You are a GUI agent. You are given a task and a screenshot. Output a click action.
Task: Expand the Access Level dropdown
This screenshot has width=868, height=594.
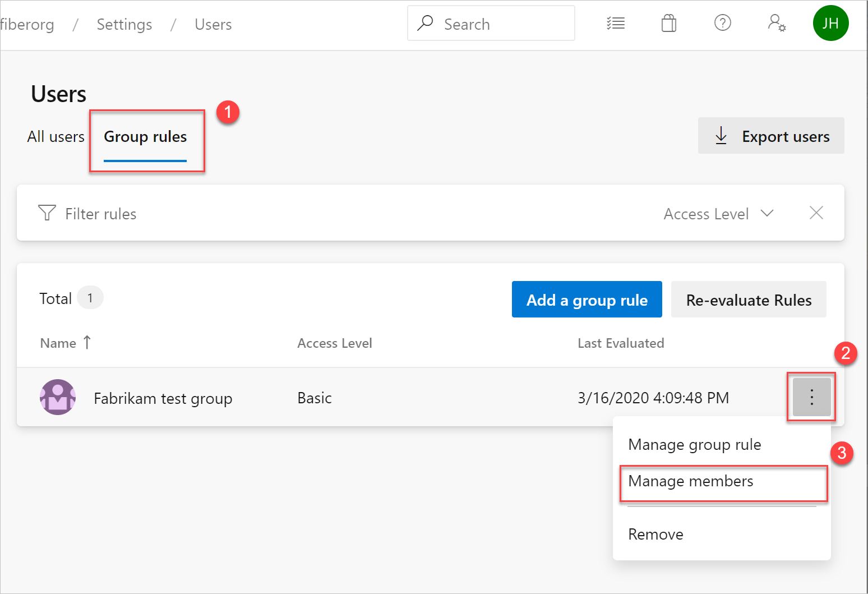(719, 214)
